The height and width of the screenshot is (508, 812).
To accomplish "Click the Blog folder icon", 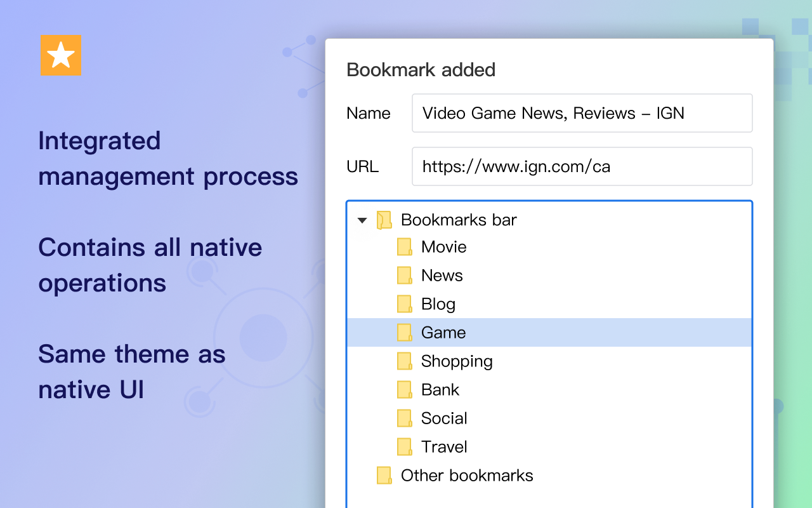I will pyautogui.click(x=405, y=304).
